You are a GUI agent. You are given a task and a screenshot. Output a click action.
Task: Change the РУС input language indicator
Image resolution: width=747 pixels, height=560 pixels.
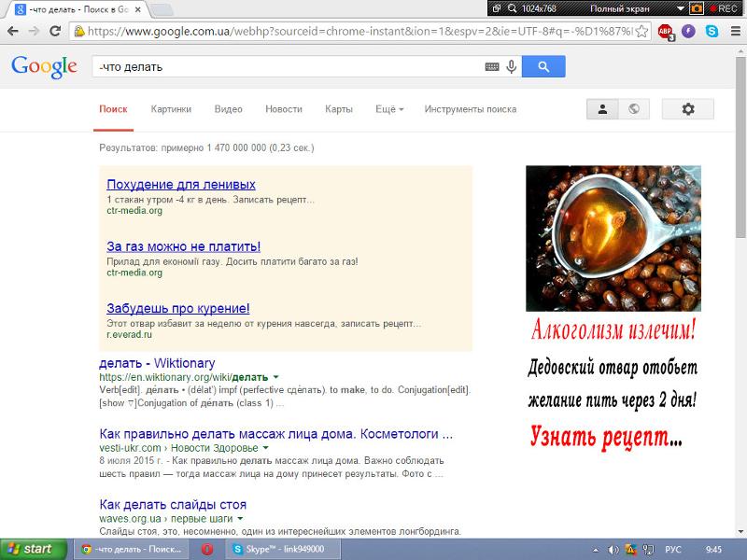(672, 550)
